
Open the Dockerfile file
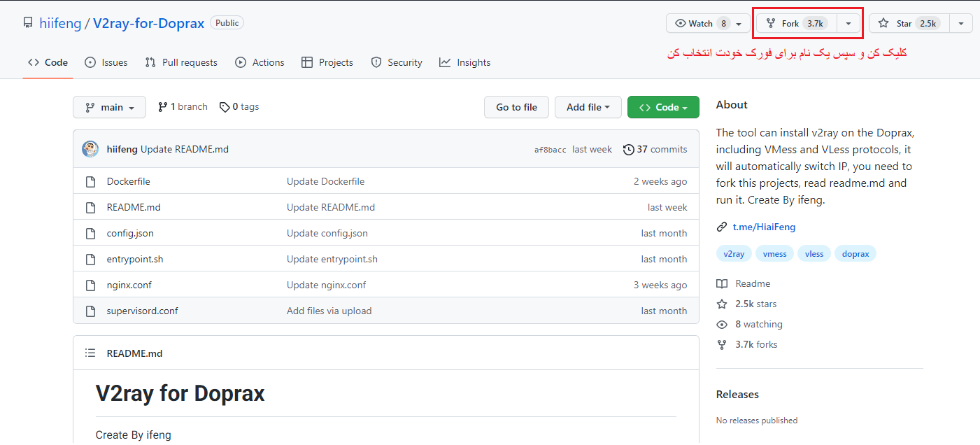tap(128, 181)
